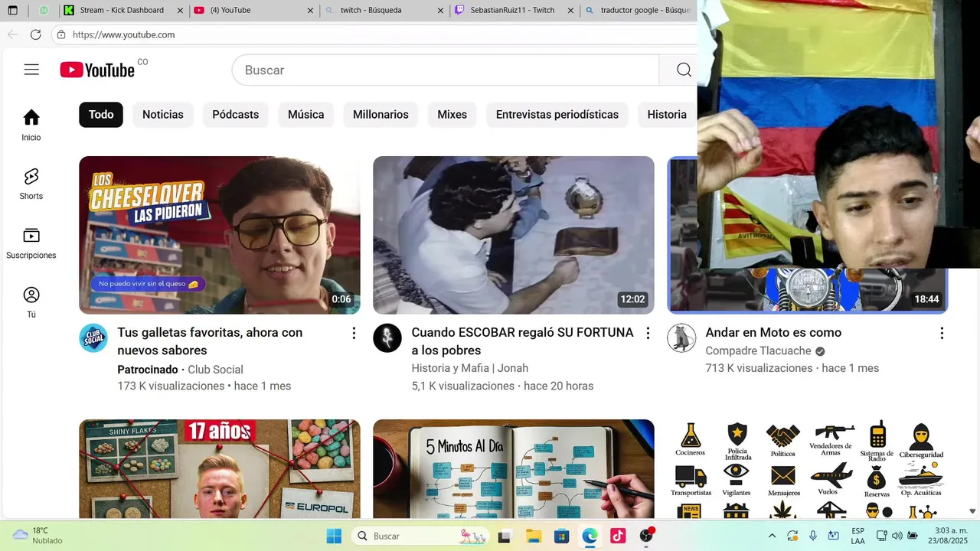The image size is (980, 551).
Task: Open Microsoft Store from taskbar
Action: click(x=561, y=536)
